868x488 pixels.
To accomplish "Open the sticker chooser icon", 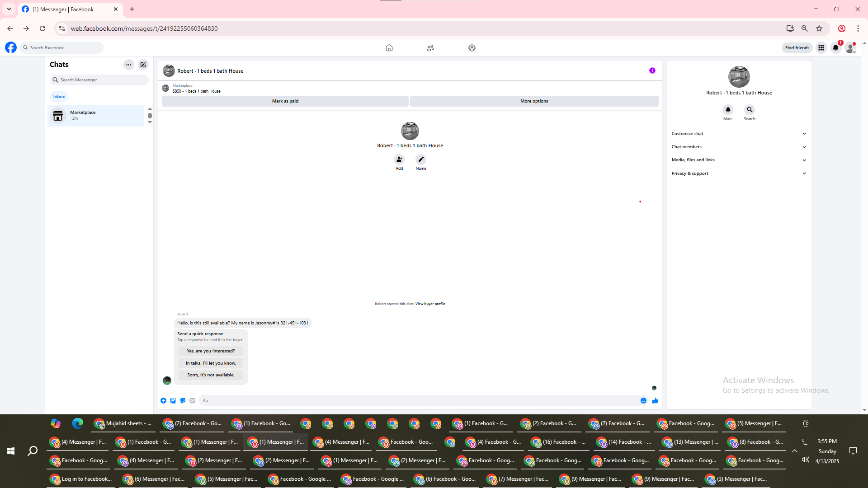I will coord(183,401).
